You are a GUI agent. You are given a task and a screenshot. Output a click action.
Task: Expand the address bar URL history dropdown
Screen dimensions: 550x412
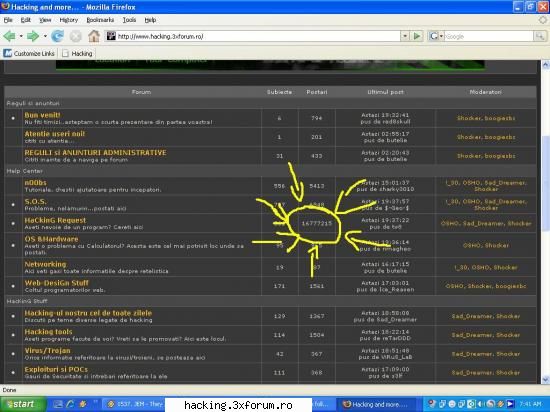(405, 36)
